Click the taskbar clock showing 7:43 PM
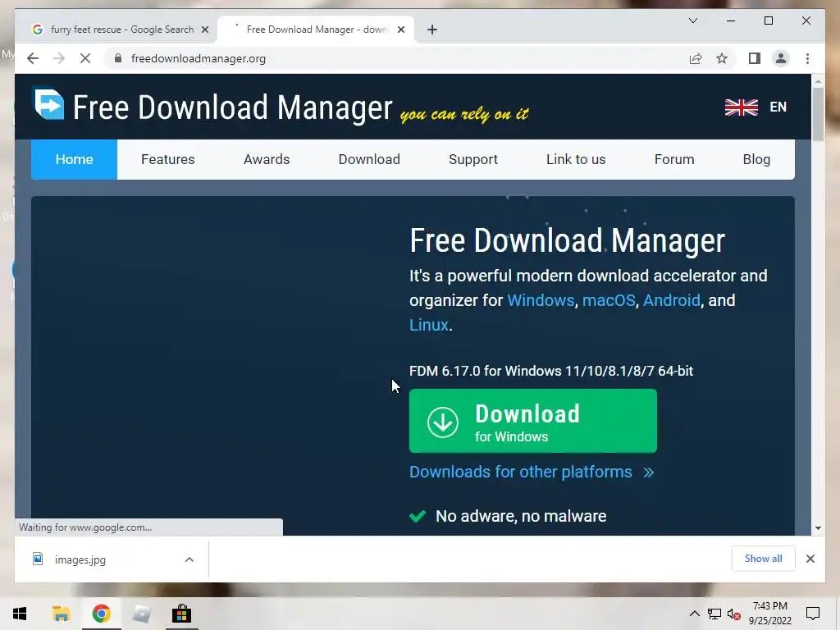 tap(769, 614)
